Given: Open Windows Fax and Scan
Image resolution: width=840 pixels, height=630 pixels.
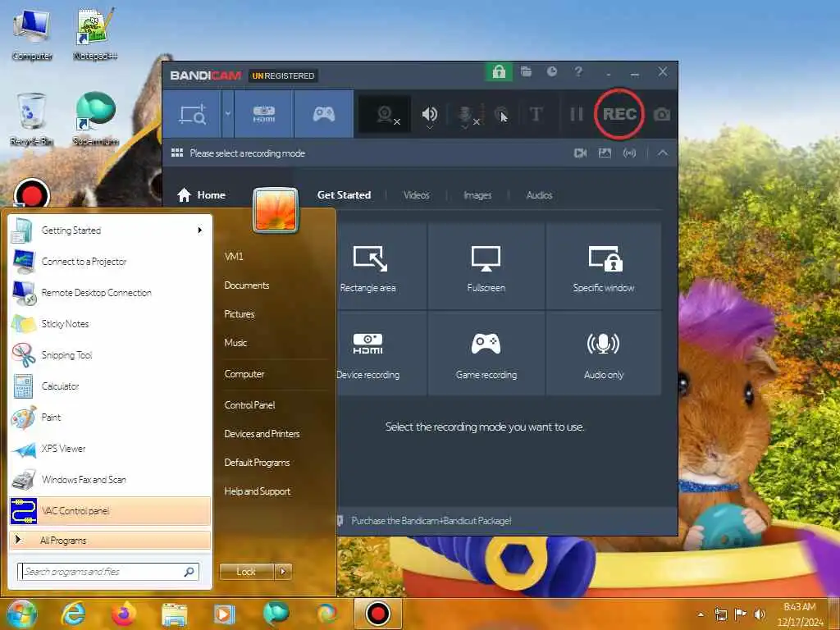Looking at the screenshot, I should [110, 479].
